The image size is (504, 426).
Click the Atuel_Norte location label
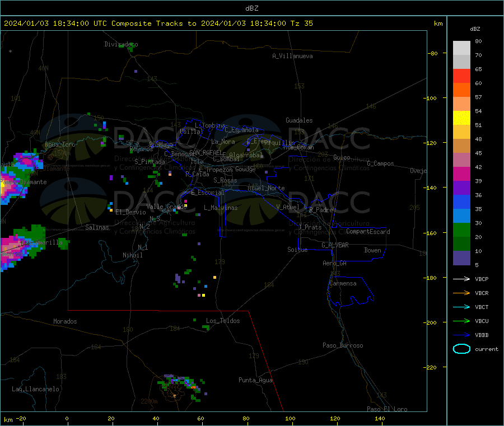266,188
